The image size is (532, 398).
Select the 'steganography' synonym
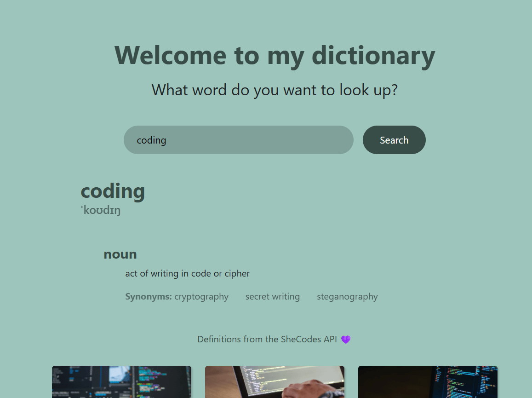click(x=347, y=297)
